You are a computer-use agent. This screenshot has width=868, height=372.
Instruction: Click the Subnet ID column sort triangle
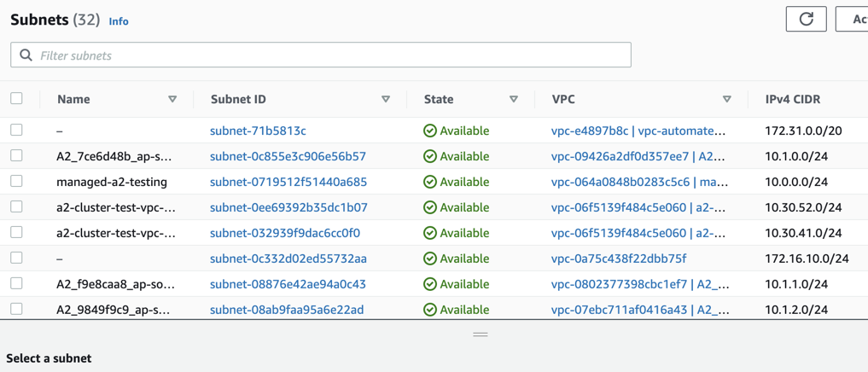(x=386, y=100)
